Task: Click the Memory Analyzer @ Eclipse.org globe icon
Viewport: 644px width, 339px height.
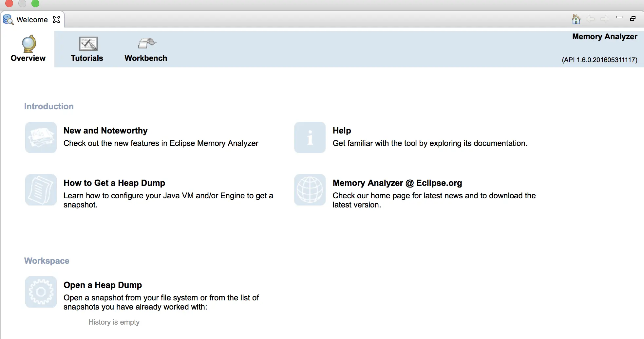Action: 310,190
